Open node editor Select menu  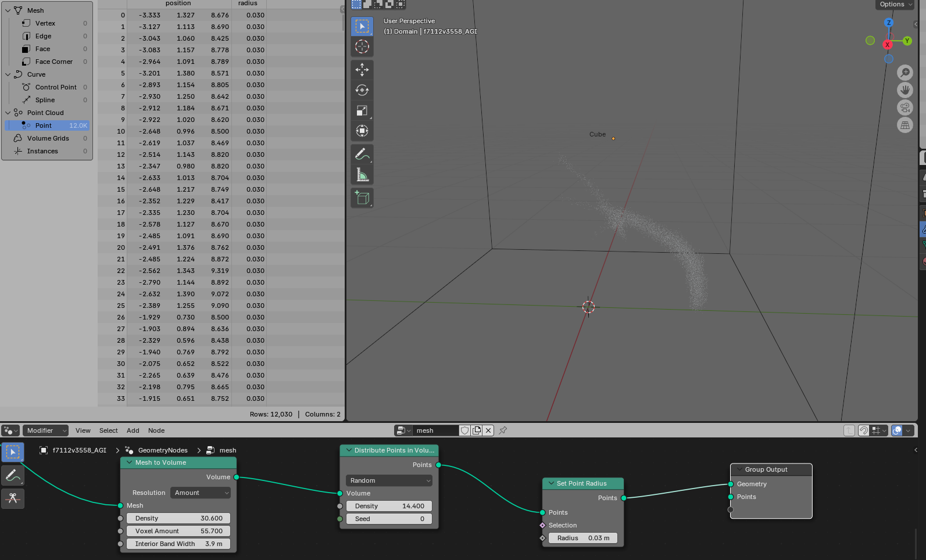(109, 430)
